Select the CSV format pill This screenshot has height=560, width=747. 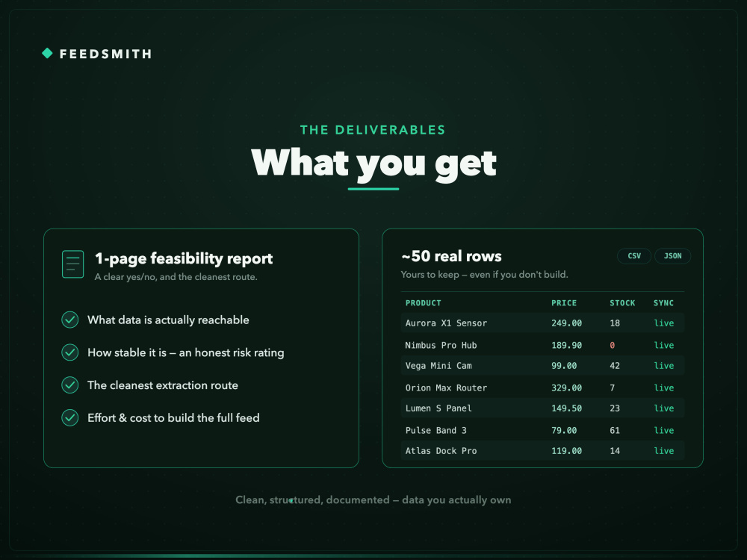click(x=634, y=255)
